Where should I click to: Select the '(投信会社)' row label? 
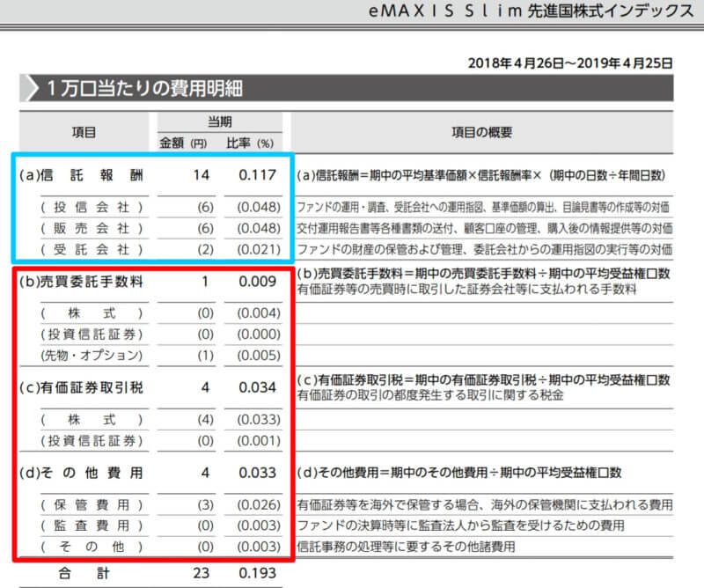(x=92, y=207)
